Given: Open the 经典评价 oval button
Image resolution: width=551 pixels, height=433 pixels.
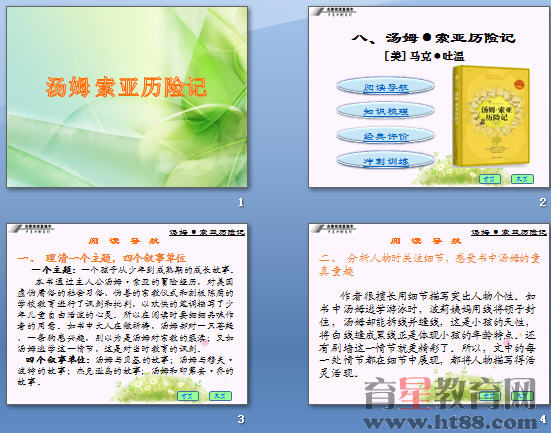Looking at the screenshot, I should [385, 136].
